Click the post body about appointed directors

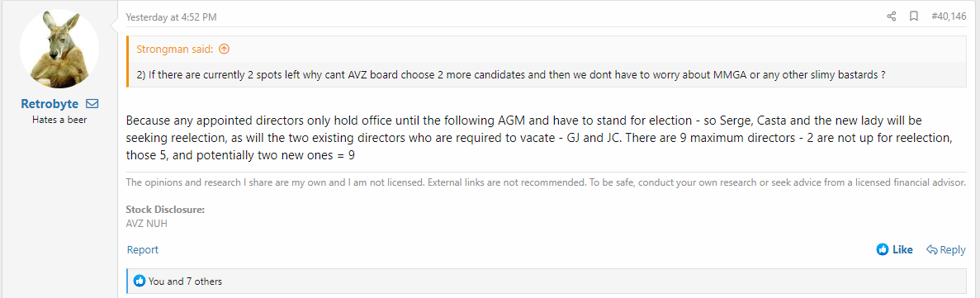pos(539,137)
